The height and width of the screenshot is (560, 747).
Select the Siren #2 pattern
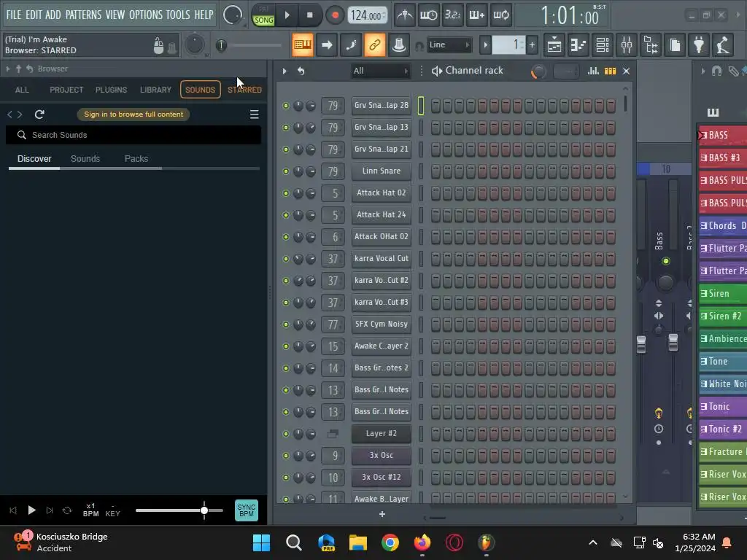[x=723, y=316]
